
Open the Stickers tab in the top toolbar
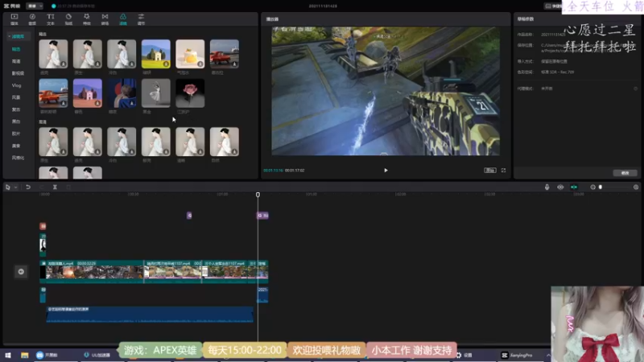click(x=68, y=19)
